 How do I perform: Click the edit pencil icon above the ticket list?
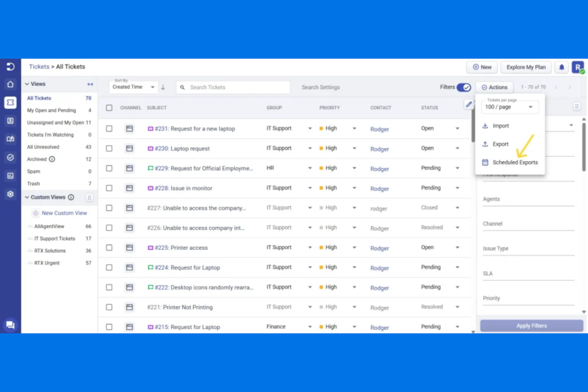pos(469,104)
